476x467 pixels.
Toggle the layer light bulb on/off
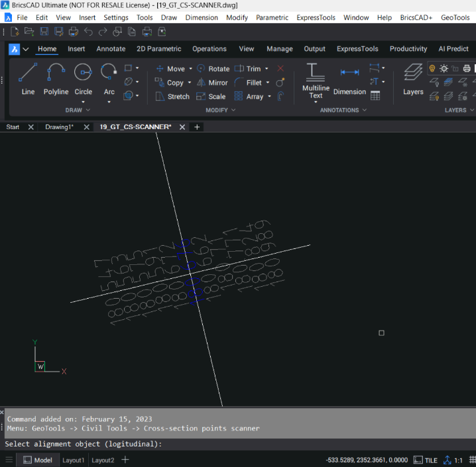click(432, 68)
